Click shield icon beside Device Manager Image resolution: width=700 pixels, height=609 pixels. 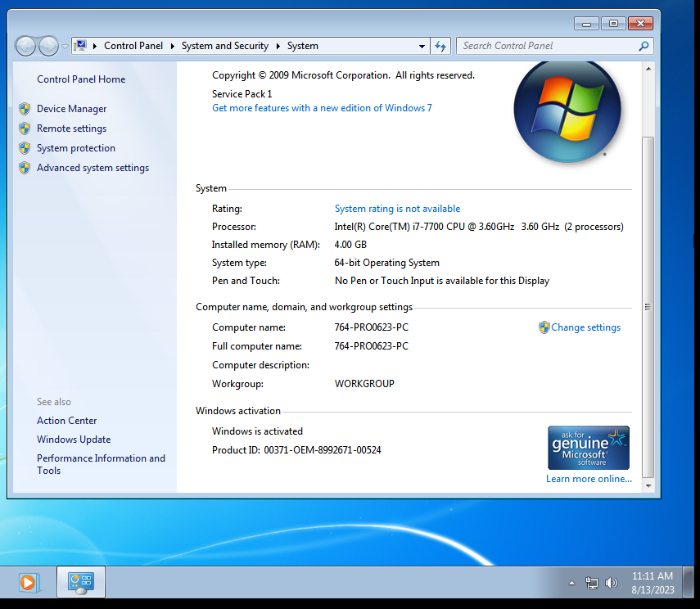pos(25,109)
